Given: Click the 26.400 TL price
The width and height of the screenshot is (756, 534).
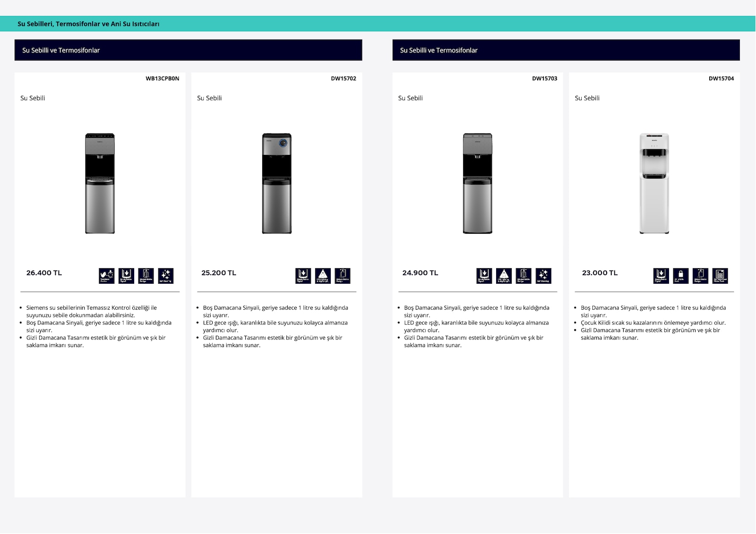Looking at the screenshot, I should pyautogui.click(x=44, y=273).
